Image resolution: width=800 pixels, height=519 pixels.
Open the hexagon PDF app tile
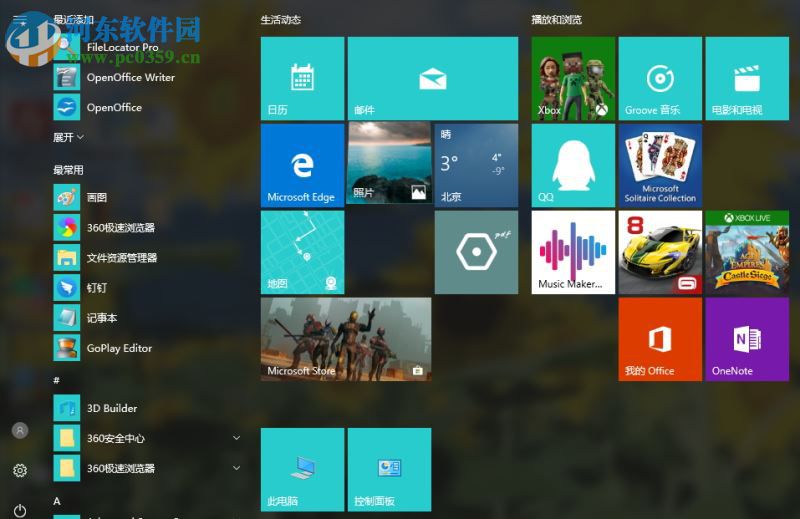coord(476,253)
